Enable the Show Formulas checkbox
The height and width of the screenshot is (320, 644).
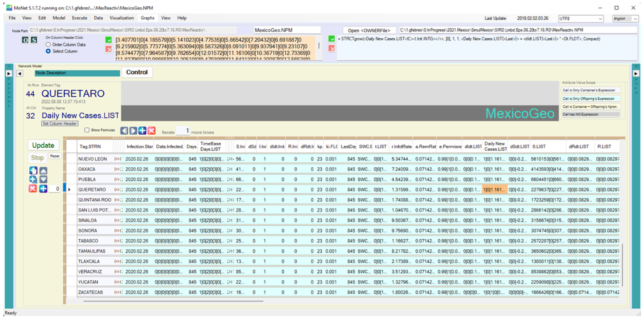pos(87,130)
